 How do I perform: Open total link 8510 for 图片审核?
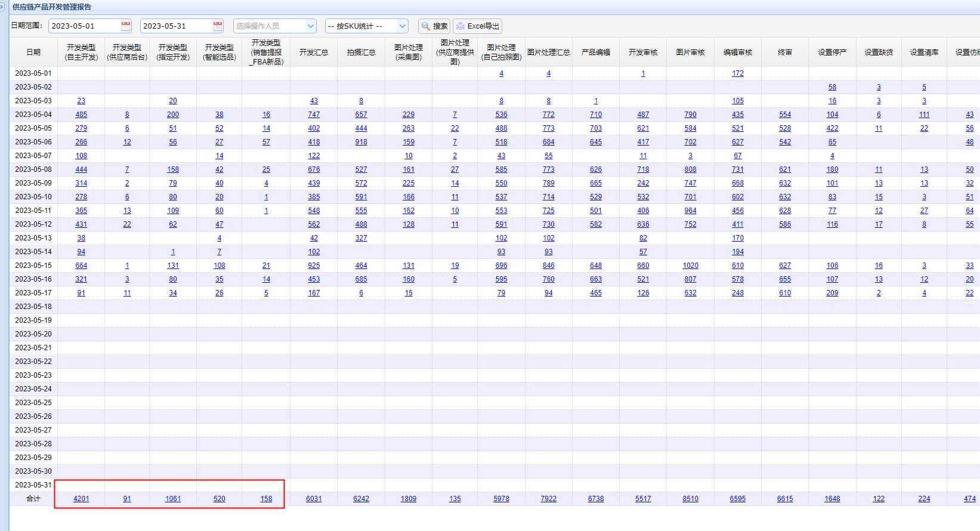click(690, 499)
